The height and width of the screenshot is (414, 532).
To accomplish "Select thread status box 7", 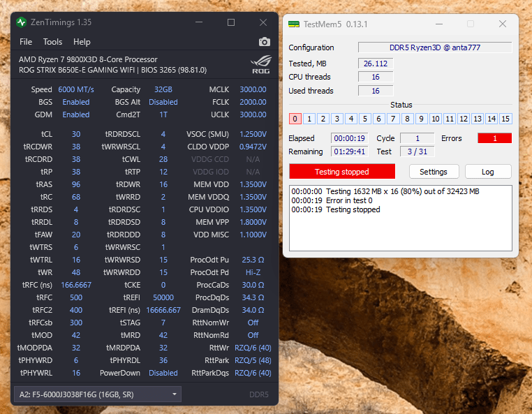I will tap(393, 119).
